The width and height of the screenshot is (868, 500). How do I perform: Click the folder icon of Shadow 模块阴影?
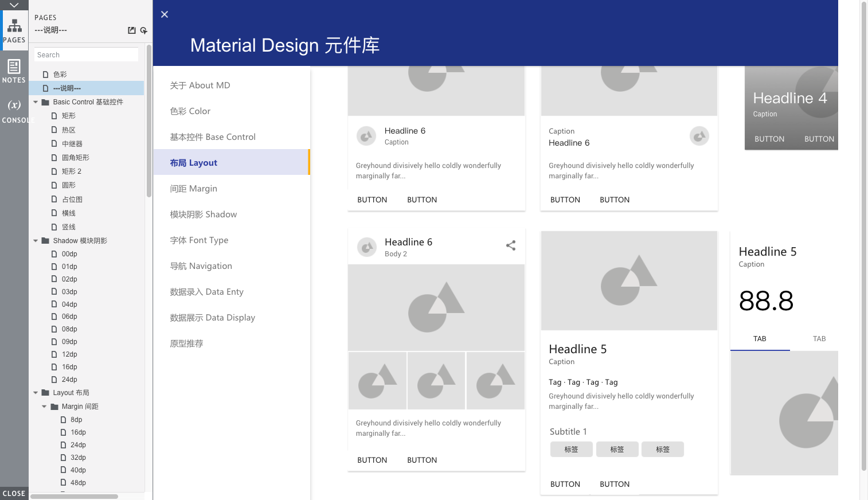click(45, 241)
